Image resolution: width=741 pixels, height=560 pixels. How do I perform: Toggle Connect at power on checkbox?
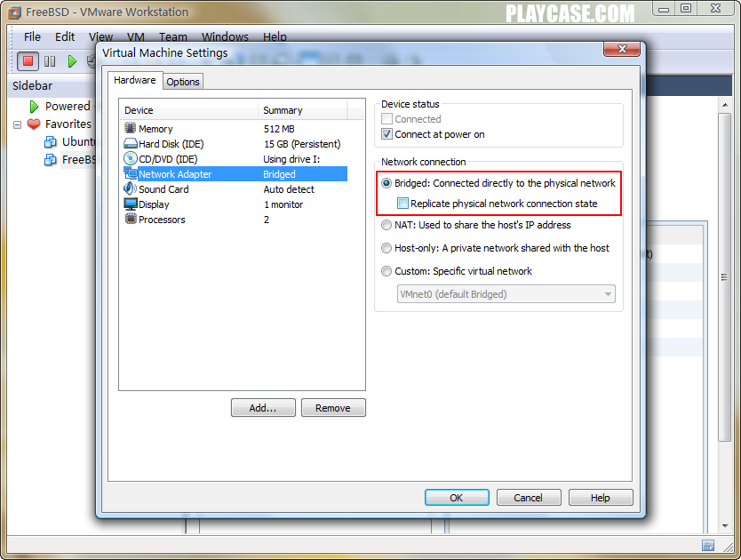386,134
